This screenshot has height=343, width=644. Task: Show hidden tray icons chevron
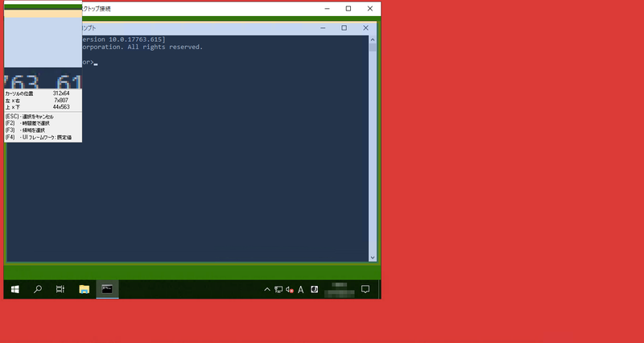coord(267,290)
